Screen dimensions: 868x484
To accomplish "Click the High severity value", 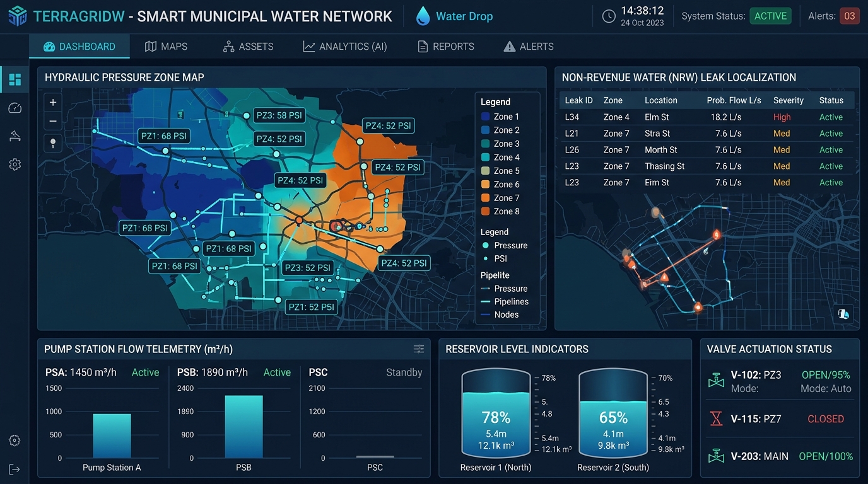I will (782, 117).
